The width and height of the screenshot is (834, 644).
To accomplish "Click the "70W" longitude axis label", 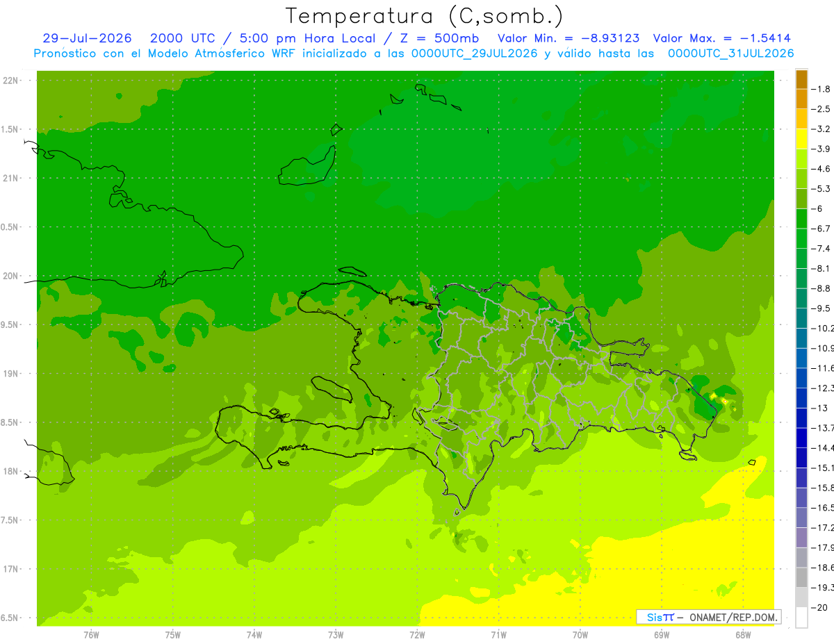I will coord(580,635).
